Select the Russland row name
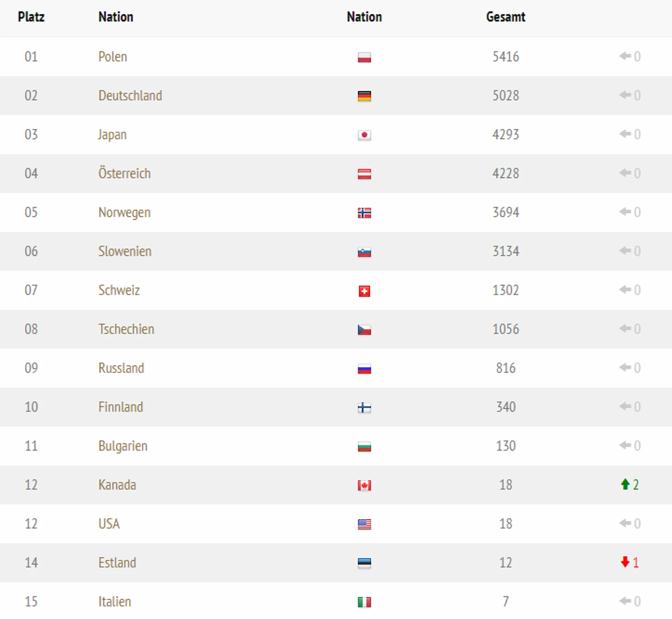This screenshot has height=619, width=672. (x=121, y=368)
